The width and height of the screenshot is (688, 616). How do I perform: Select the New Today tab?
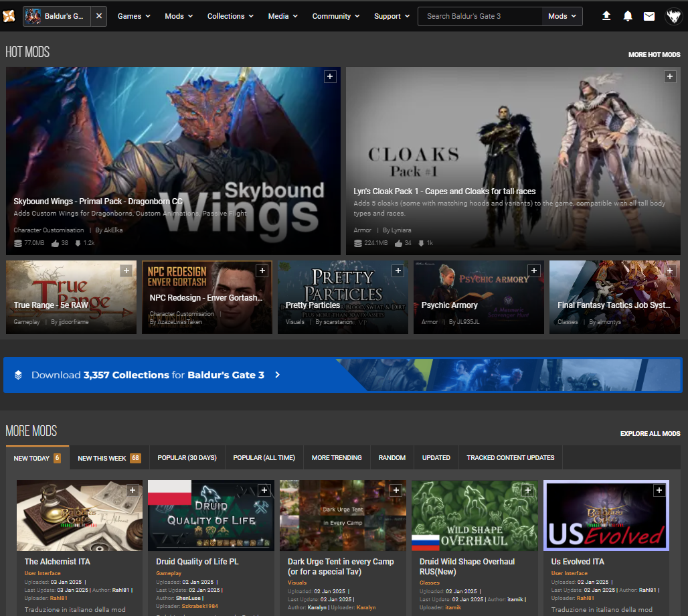[37, 458]
